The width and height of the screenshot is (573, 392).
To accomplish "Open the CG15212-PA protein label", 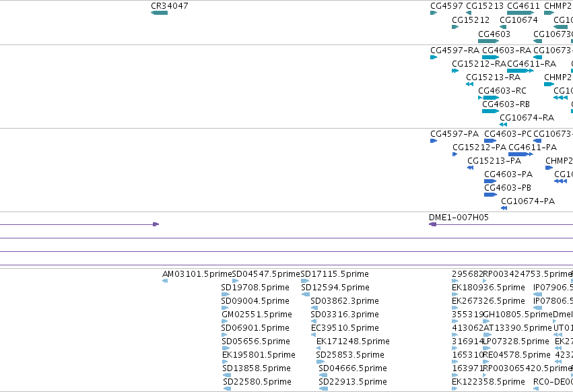I will click(x=479, y=148).
